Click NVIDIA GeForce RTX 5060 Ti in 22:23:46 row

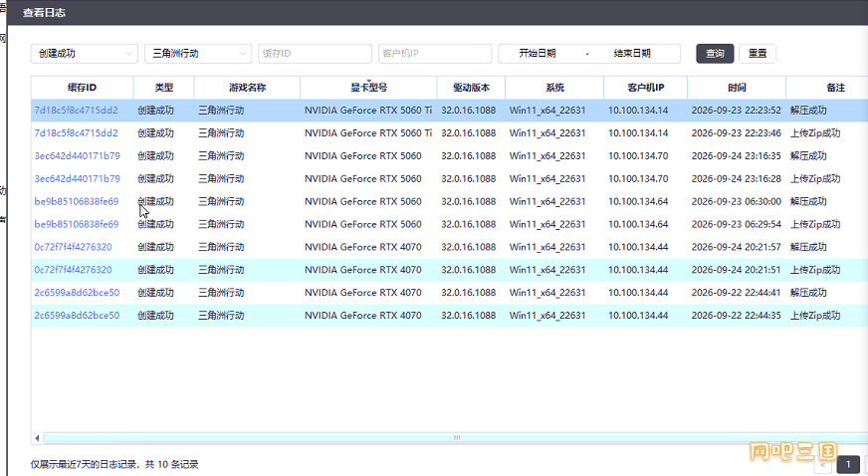click(368, 132)
